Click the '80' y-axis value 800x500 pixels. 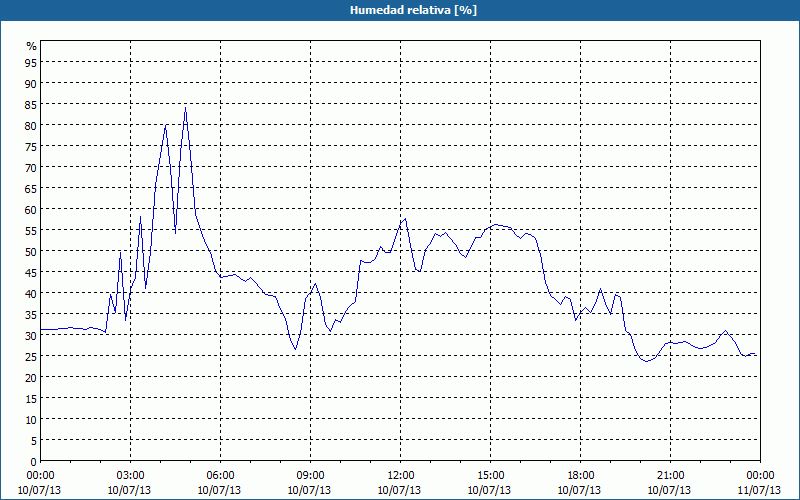31,125
